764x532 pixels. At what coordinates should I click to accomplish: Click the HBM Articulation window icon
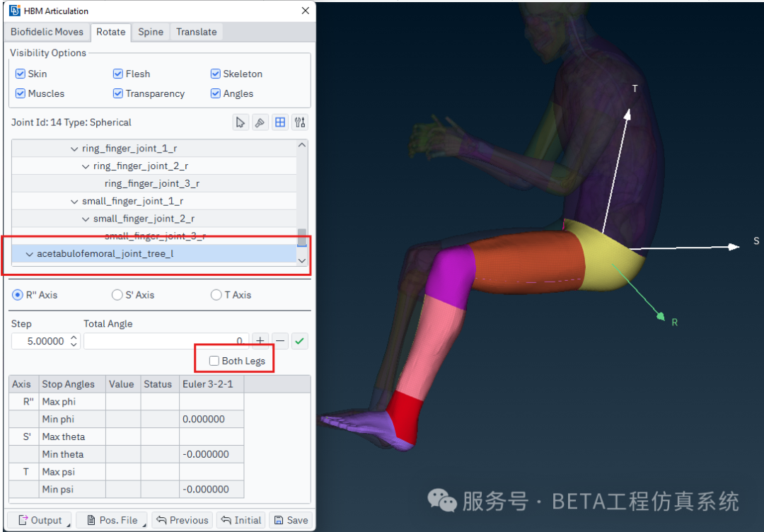[15, 11]
